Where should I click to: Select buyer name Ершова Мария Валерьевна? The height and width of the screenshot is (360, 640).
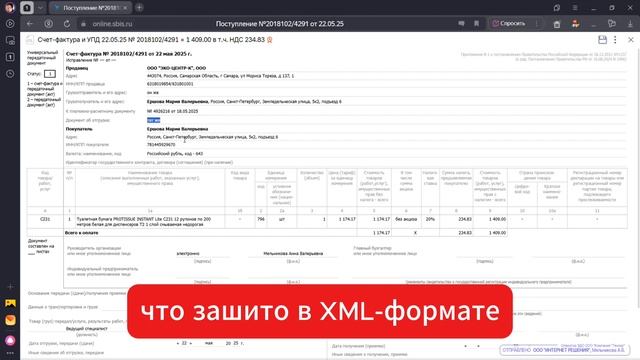click(177, 129)
